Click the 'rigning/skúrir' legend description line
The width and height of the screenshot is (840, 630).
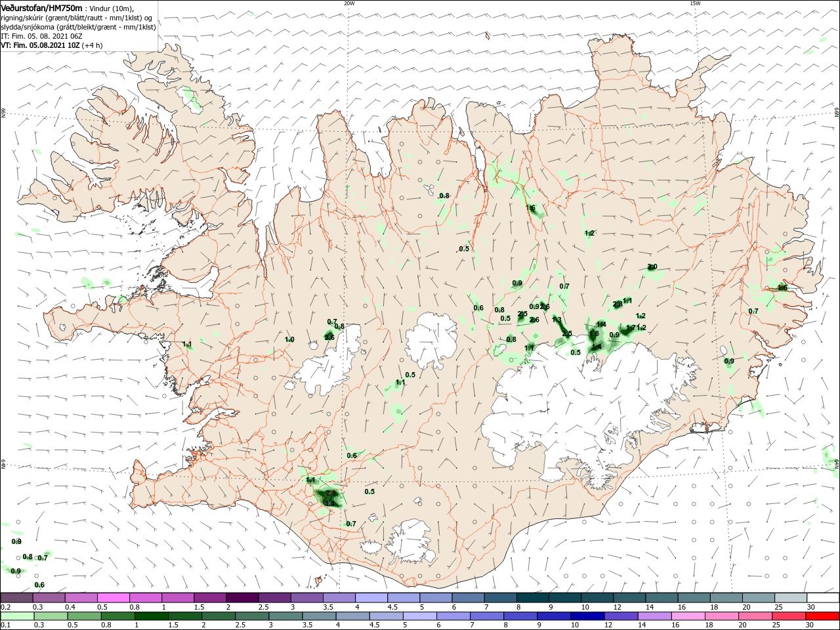click(x=75, y=18)
